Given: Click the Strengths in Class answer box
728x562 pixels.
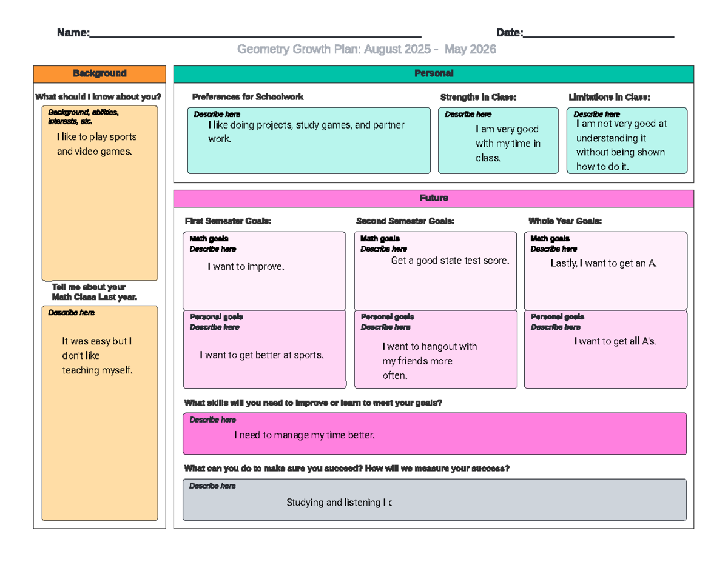Looking at the screenshot, I should point(498,141).
